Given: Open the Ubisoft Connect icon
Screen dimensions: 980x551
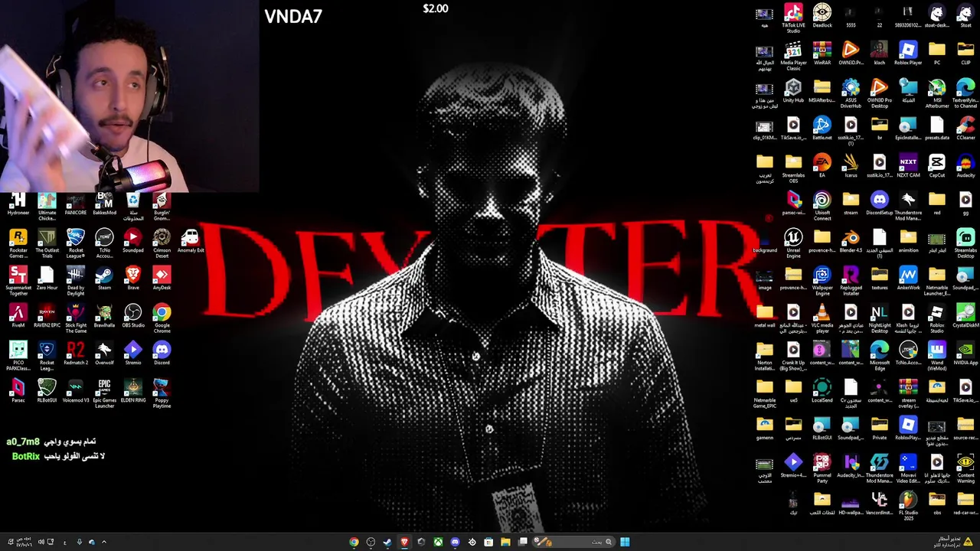Looking at the screenshot, I should pos(822,206).
